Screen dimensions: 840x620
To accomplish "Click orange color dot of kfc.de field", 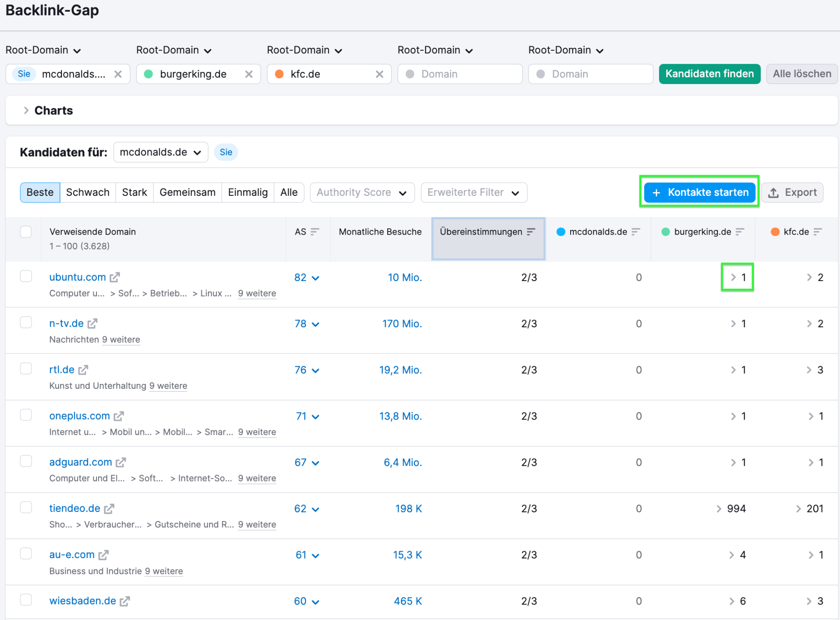I will [x=279, y=74].
